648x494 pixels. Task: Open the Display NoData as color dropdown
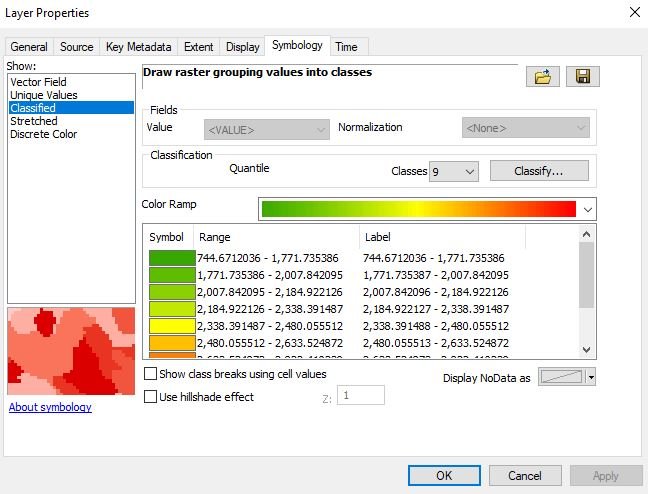point(591,377)
